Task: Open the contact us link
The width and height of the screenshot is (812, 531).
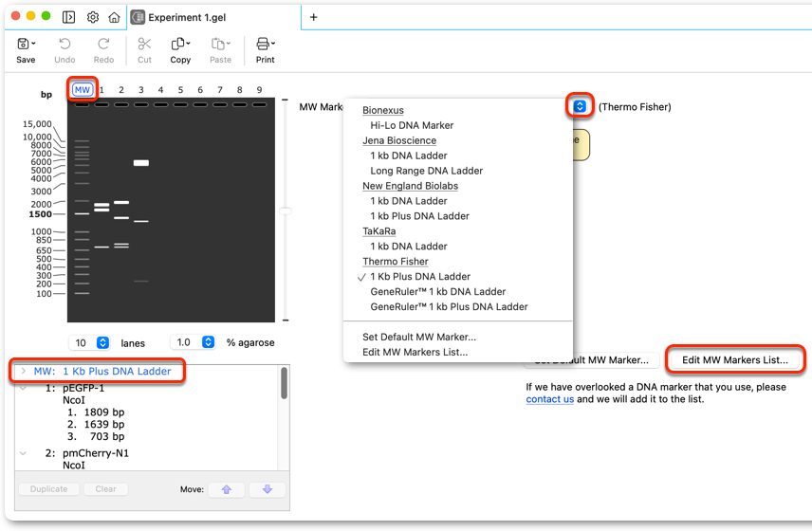Action: point(549,399)
